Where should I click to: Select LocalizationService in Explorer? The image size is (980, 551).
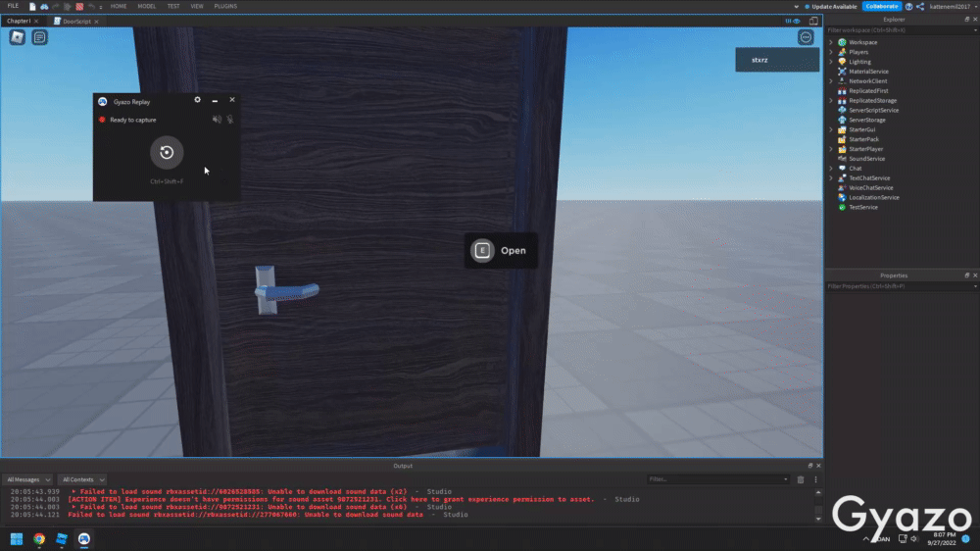point(874,198)
